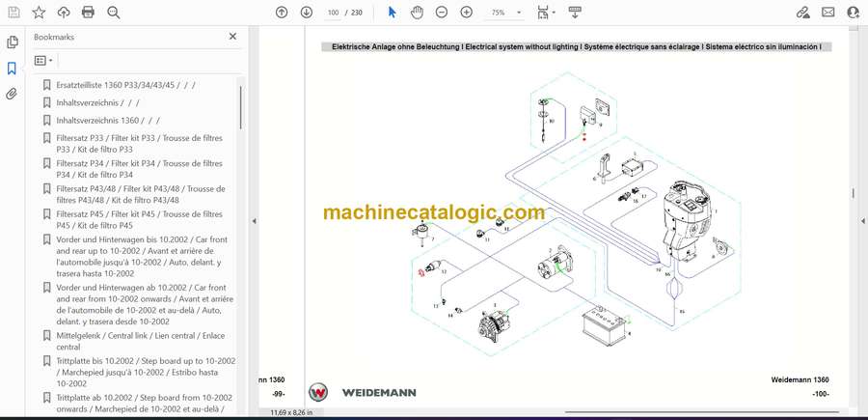Screen dimensions: 868x420
Task: Zoom in with plus icon
Action: coord(467,13)
